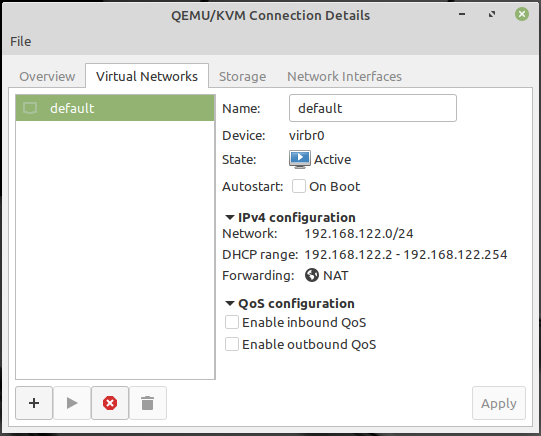Click the network Name input field

[x=373, y=108]
